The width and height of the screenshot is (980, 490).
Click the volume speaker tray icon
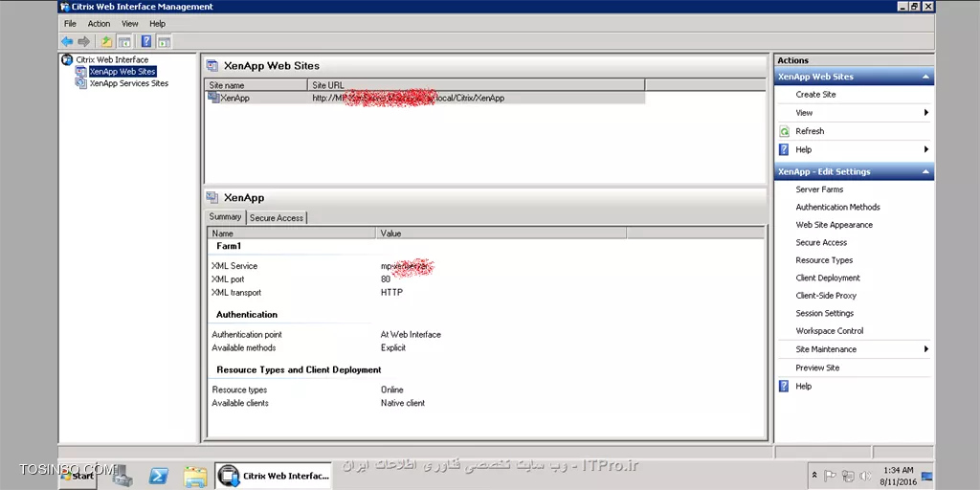[865, 476]
